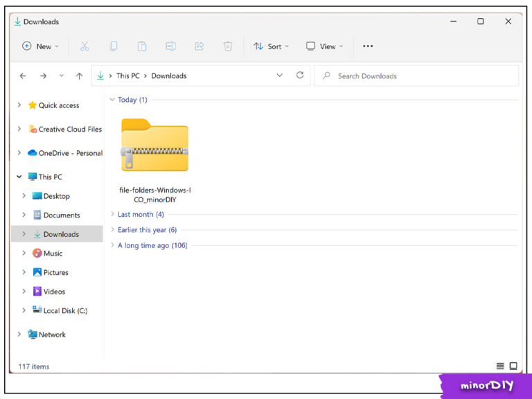
Task: Expand the Last month (4) group
Action: [x=112, y=214]
